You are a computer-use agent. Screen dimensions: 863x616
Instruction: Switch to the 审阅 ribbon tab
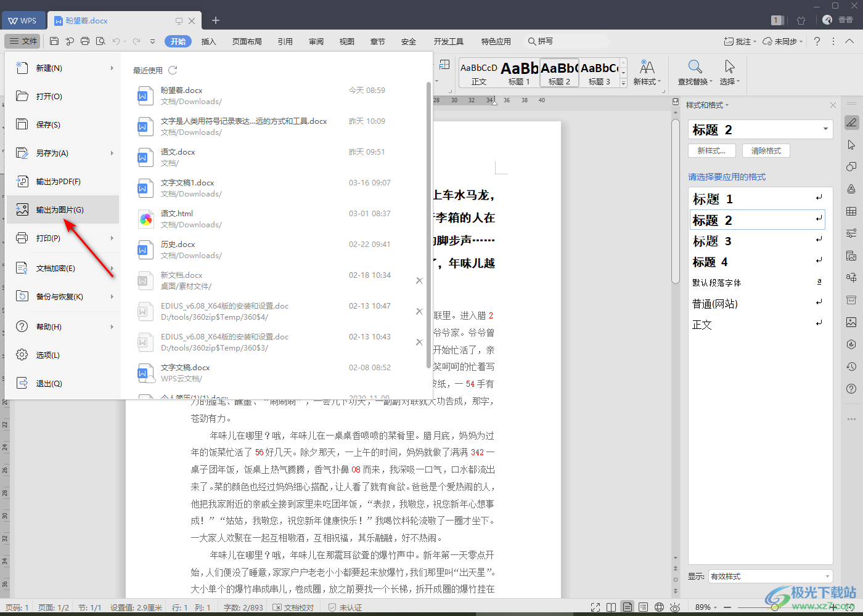(x=316, y=41)
